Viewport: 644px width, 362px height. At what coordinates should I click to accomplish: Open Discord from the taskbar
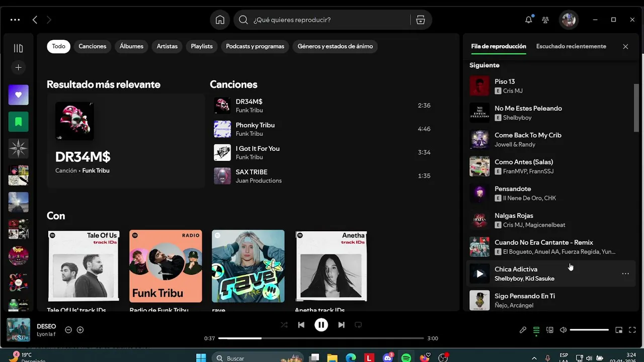pos(387,358)
